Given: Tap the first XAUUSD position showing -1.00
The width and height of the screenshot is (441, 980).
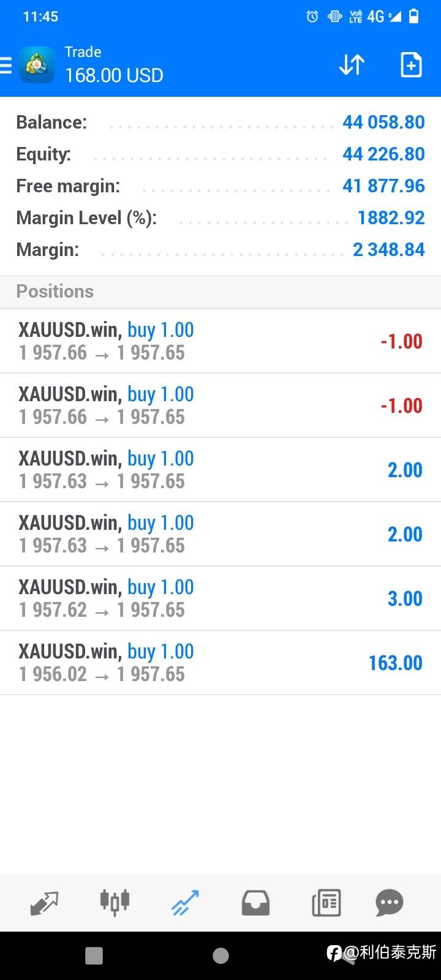Looking at the screenshot, I should tap(221, 341).
